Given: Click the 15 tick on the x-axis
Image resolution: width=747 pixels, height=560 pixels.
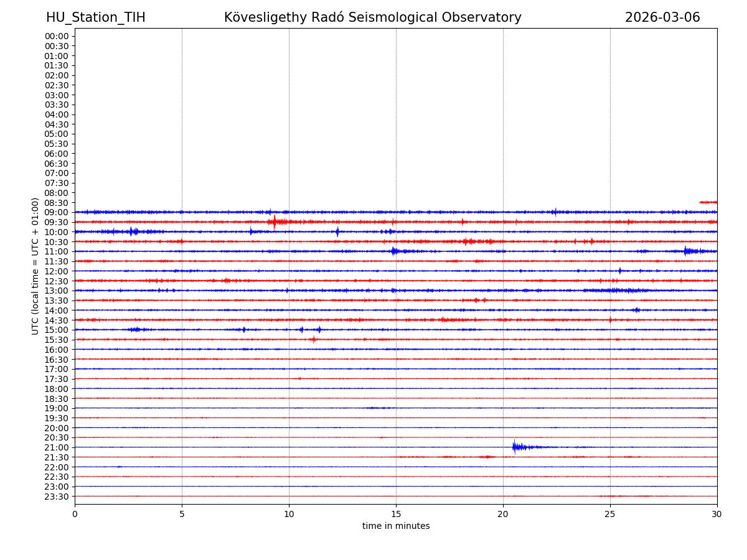Looking at the screenshot, I should (x=396, y=514).
